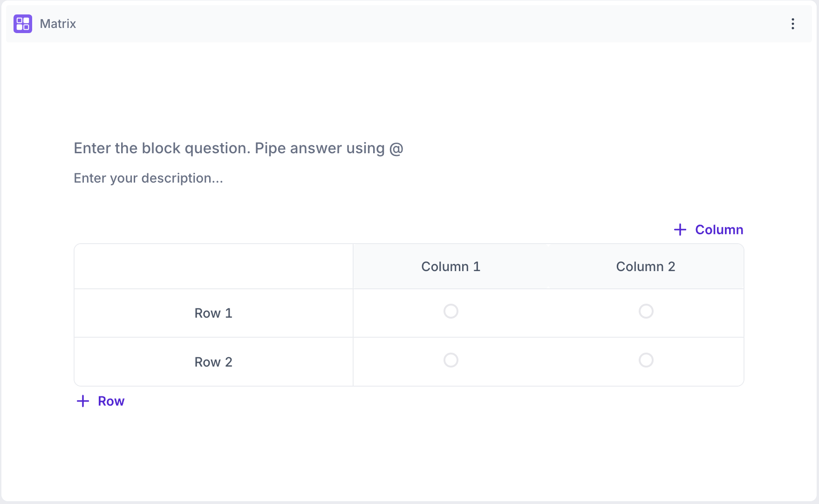Edit the Row 2 label
This screenshot has height=504, width=819.
click(213, 362)
